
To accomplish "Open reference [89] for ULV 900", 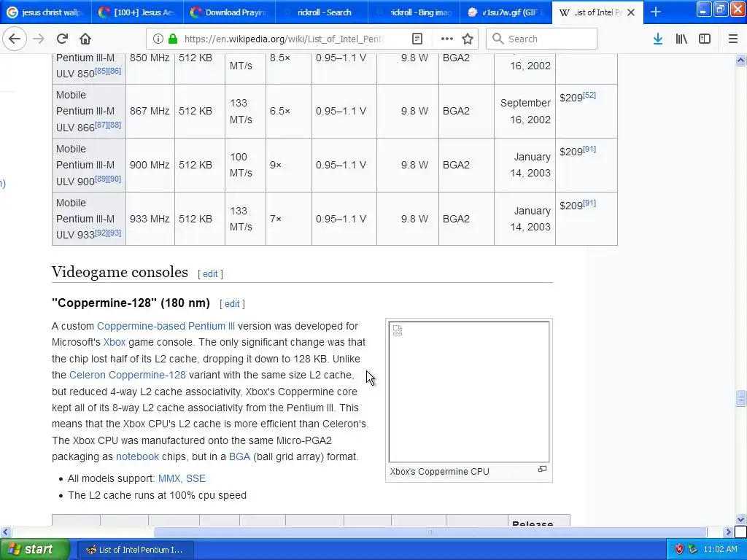I will click(x=101, y=179).
